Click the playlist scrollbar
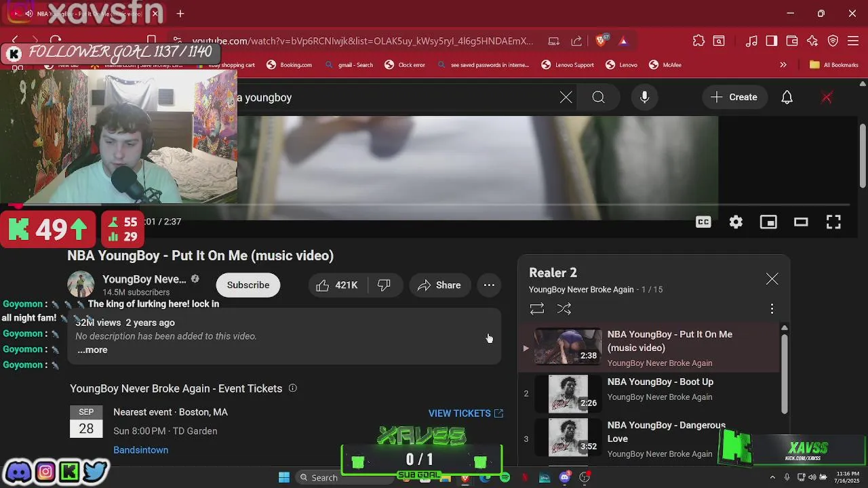 tap(785, 373)
